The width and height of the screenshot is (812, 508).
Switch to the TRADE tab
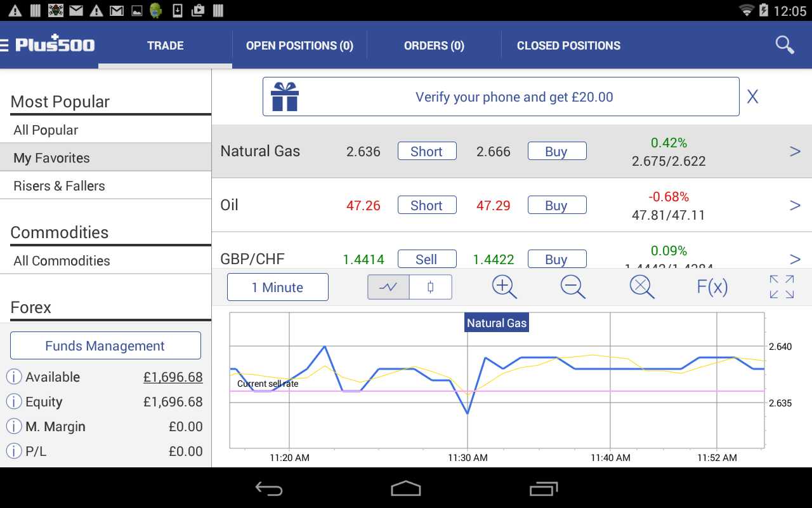coord(166,46)
